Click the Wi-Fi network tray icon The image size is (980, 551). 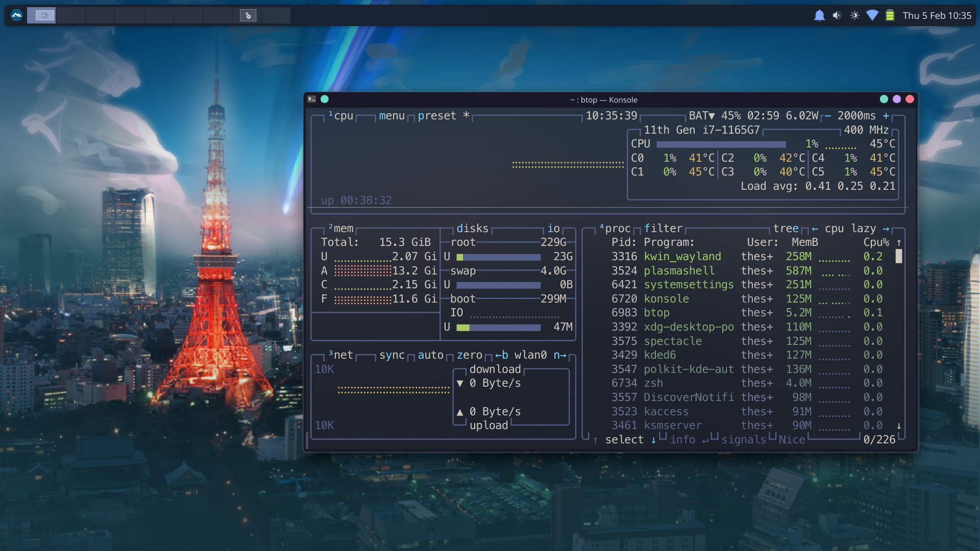872,15
